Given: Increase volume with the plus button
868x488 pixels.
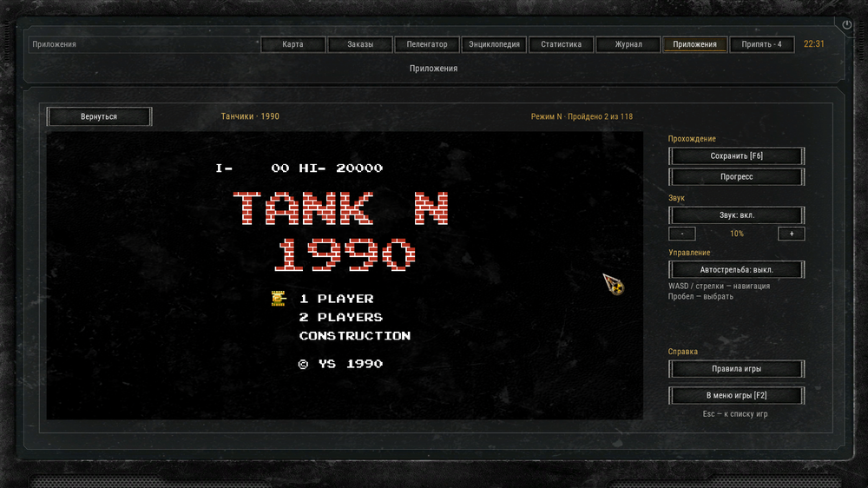Looking at the screenshot, I should click(x=791, y=234).
